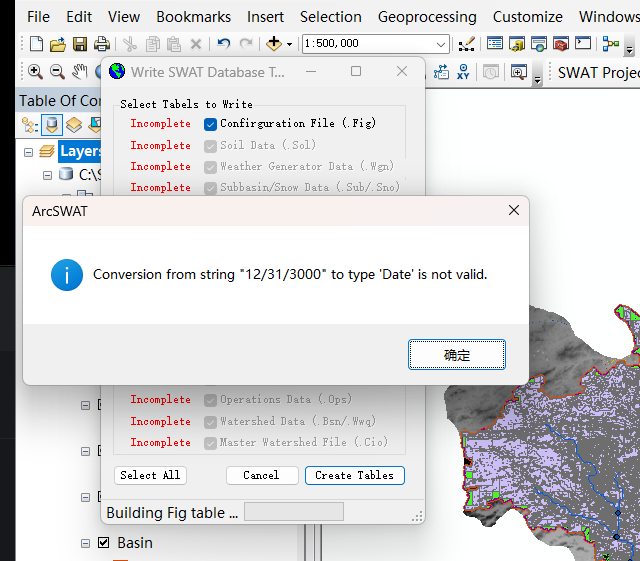This screenshot has height=561, width=640.
Task: Open the ModelBuilder icon
Action: click(x=611, y=44)
